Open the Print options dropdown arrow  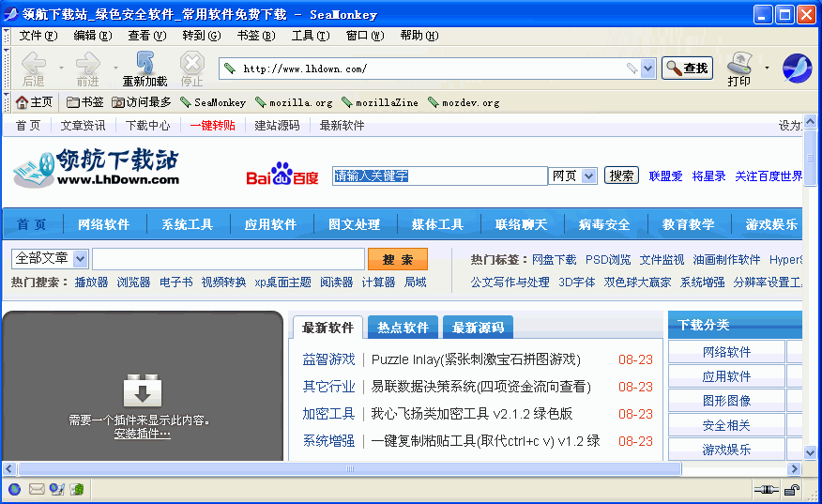[767, 68]
